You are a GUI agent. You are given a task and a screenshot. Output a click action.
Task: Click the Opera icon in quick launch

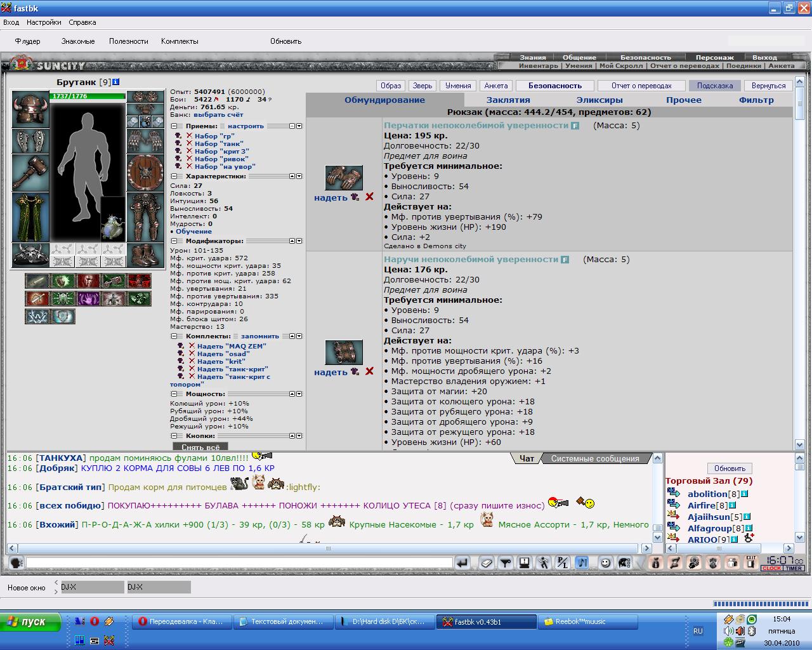tap(94, 621)
